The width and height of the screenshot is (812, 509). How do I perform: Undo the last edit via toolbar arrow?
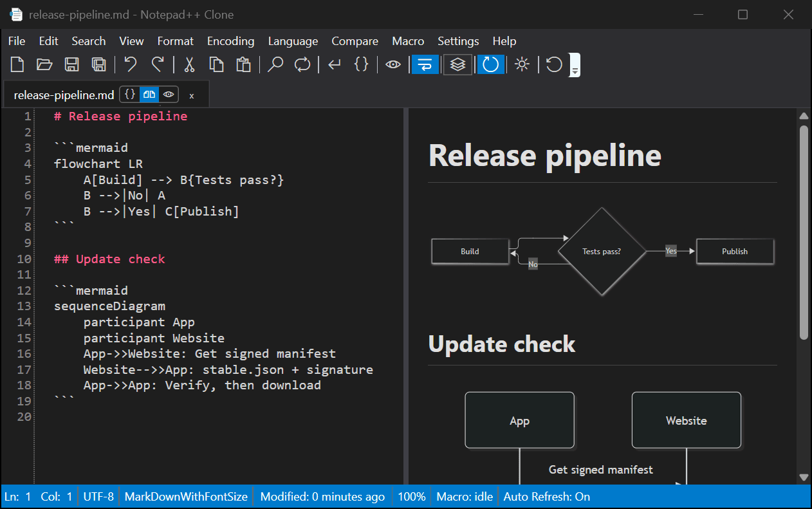[x=131, y=64]
